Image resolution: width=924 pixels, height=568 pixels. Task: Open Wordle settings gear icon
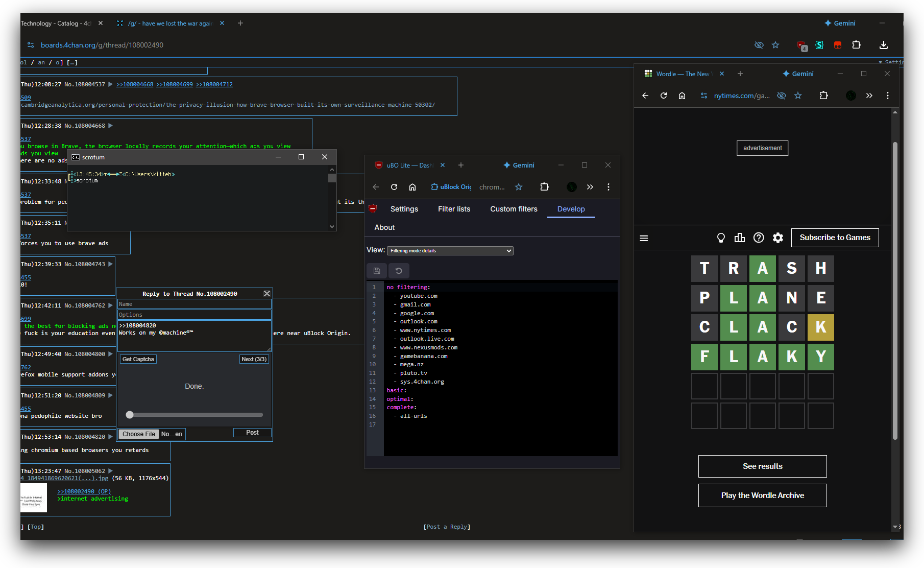(777, 238)
